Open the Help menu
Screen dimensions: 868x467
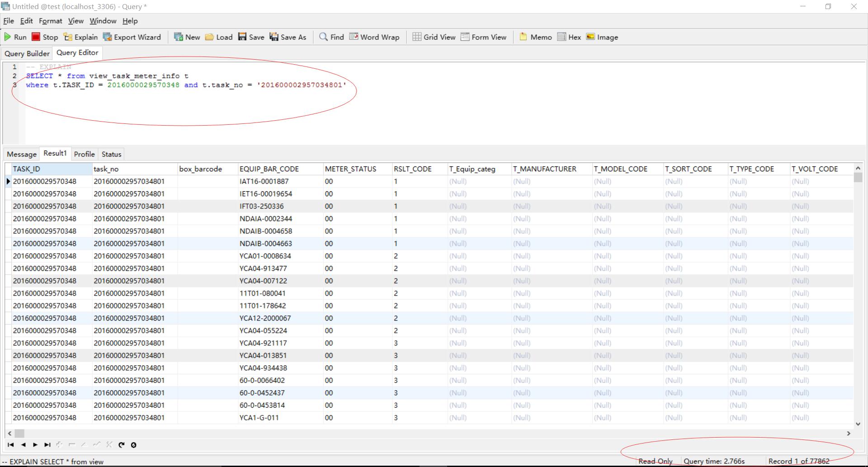(130, 21)
